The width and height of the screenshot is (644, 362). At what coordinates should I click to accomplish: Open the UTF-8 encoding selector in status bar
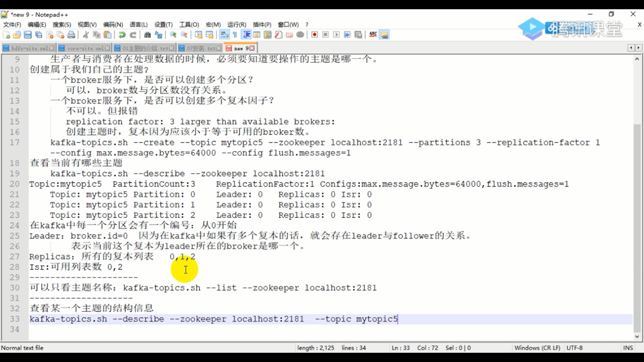click(574, 348)
